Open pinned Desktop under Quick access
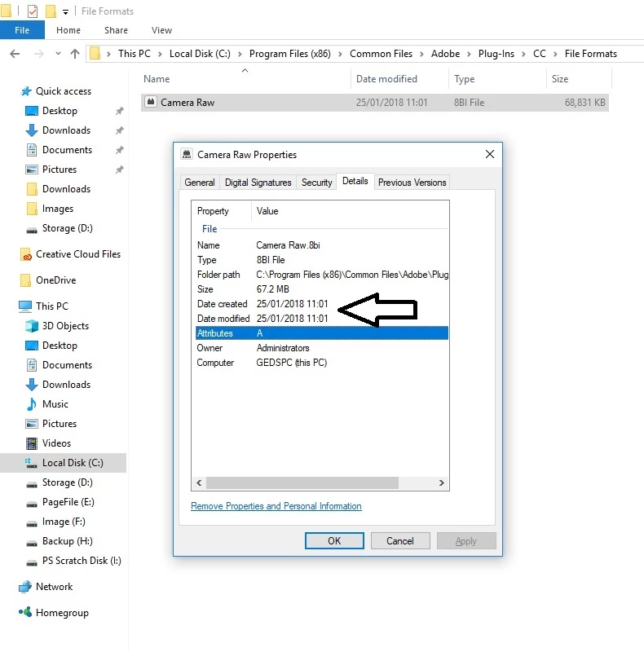This screenshot has width=644, height=652. (60, 111)
